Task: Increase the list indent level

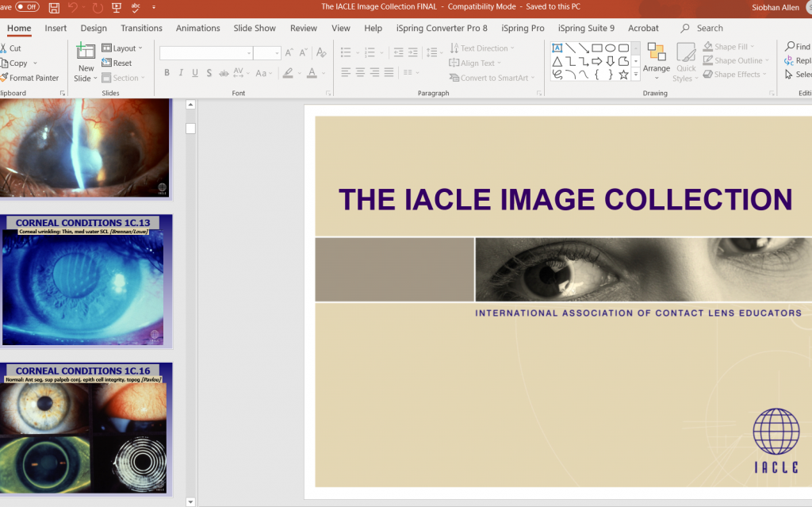Action: tap(412, 52)
